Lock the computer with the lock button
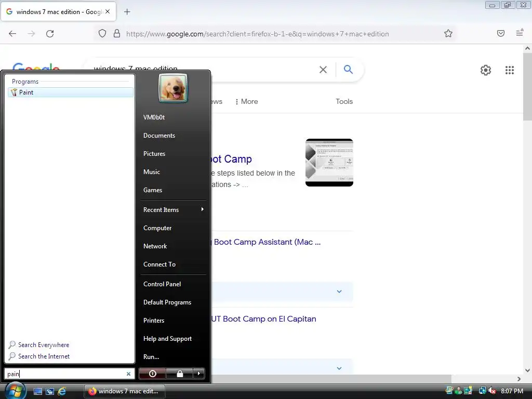 tap(179, 374)
